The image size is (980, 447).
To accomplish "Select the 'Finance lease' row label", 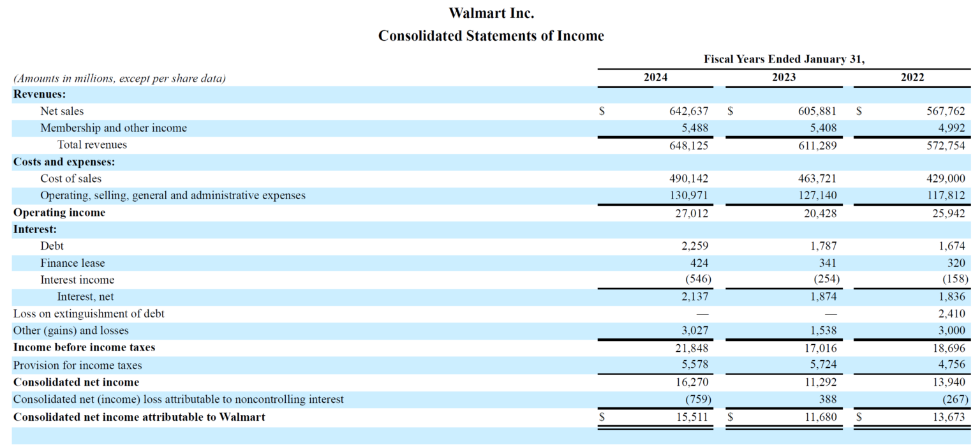I will [x=73, y=263].
